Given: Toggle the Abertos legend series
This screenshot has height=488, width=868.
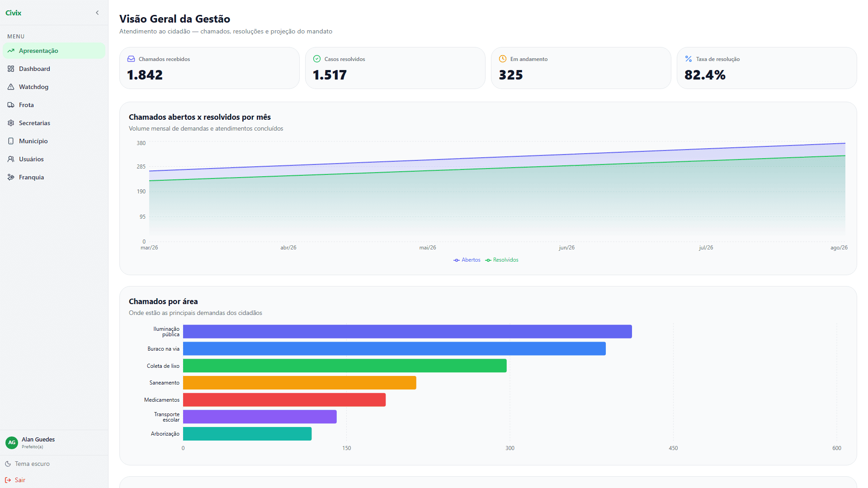Looking at the screenshot, I should [467, 260].
